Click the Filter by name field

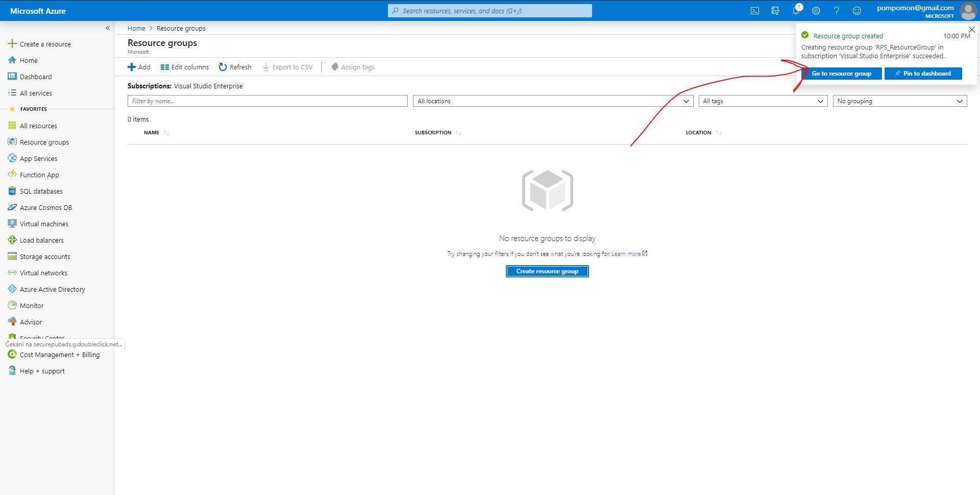267,101
